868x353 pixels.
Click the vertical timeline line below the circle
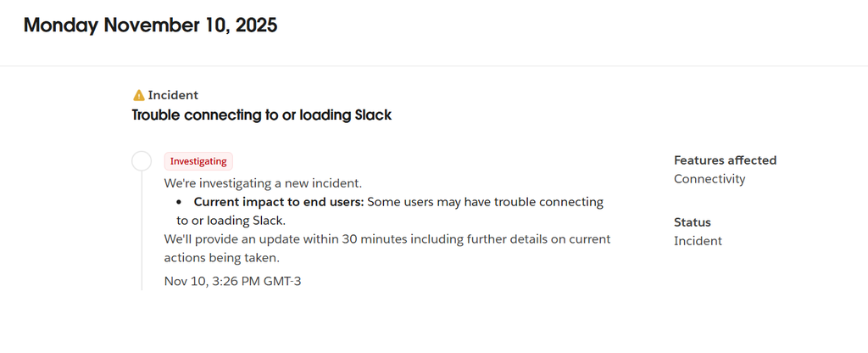click(x=142, y=238)
